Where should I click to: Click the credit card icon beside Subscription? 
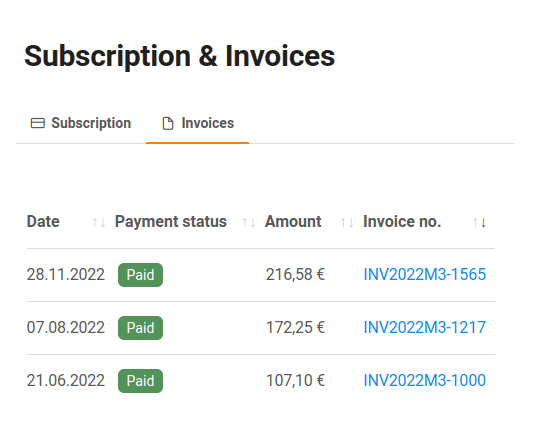37,123
